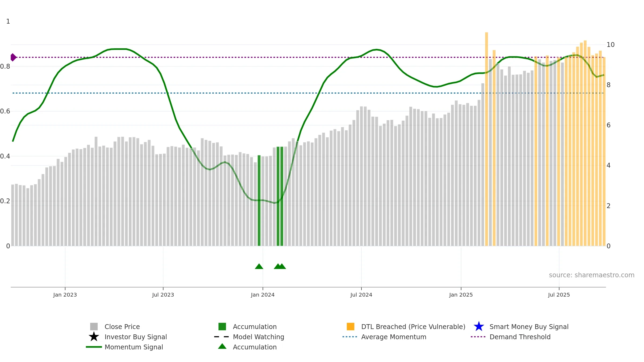Click the Model Watching dashed line icon
The image size is (644, 362).
(222, 337)
